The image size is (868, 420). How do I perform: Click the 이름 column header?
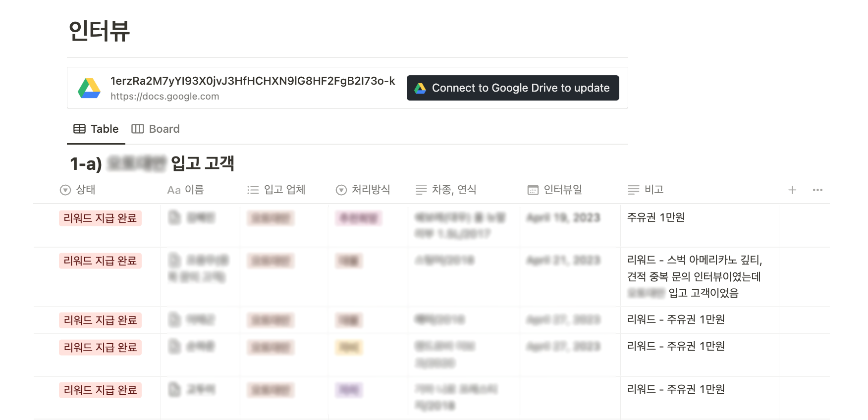pos(186,190)
